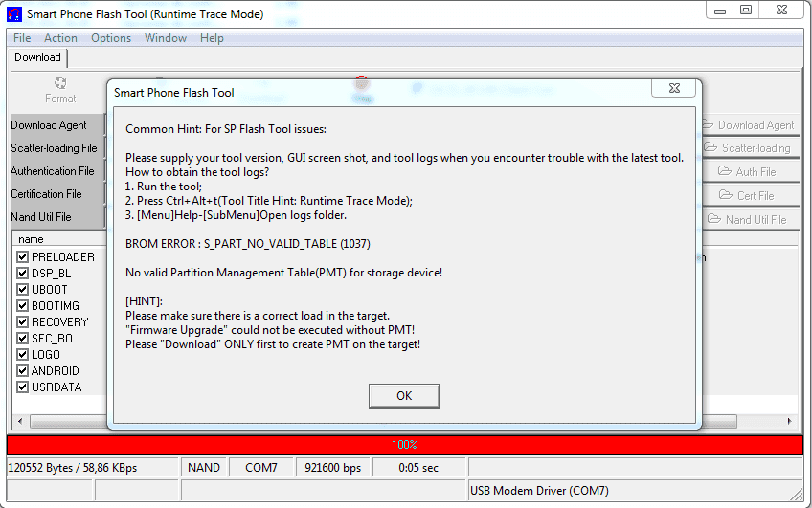The width and height of the screenshot is (812, 508).
Task: Uncheck the USRDATA checkbox
Action: (22, 387)
